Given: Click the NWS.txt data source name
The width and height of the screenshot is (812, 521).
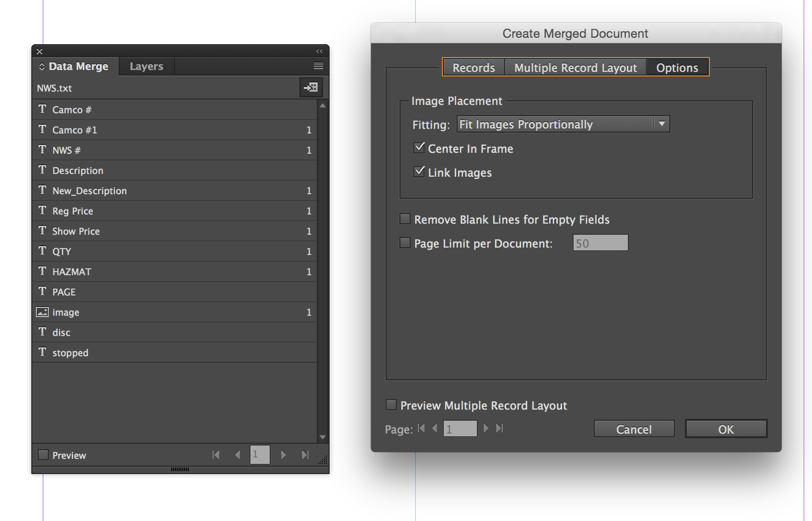Looking at the screenshot, I should click(54, 88).
